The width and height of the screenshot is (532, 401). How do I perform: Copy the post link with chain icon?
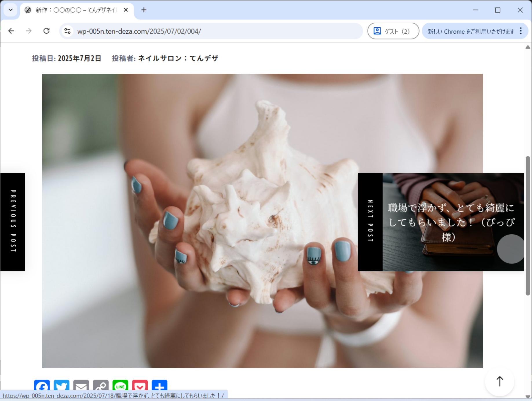point(100,386)
